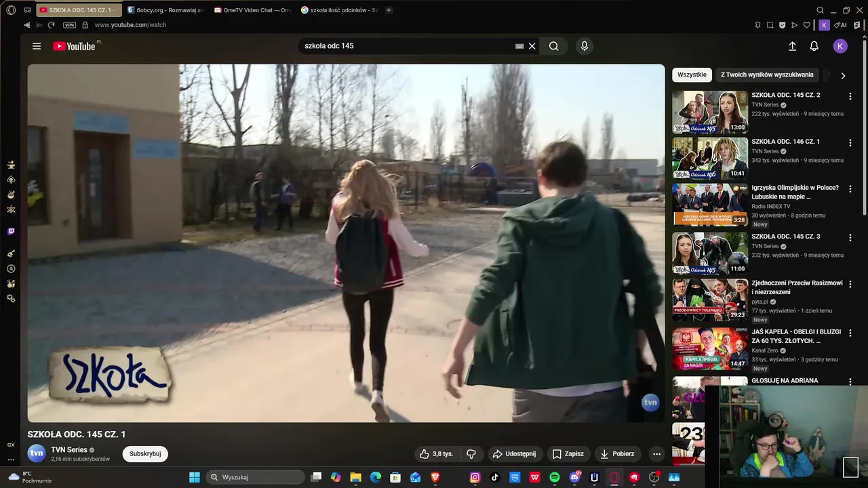The width and height of the screenshot is (868, 488).
Task: Toggle the VPN badge in the address bar
Action: pyautogui.click(x=69, y=25)
